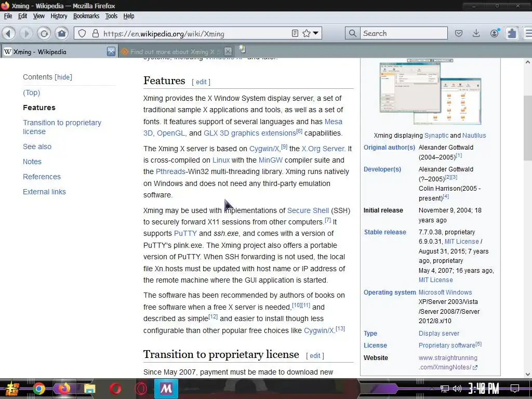Open the Bookmarks menu
Screen dimensions: 532x399
click(86, 16)
